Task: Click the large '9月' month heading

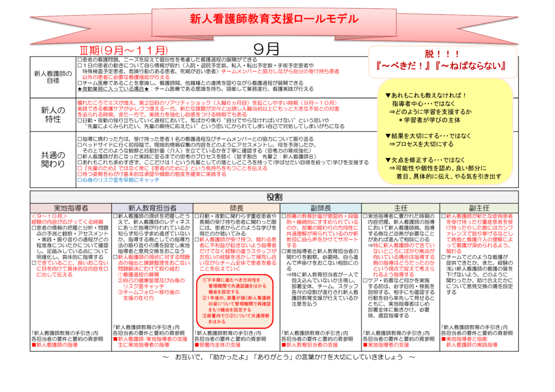Action: click(267, 49)
